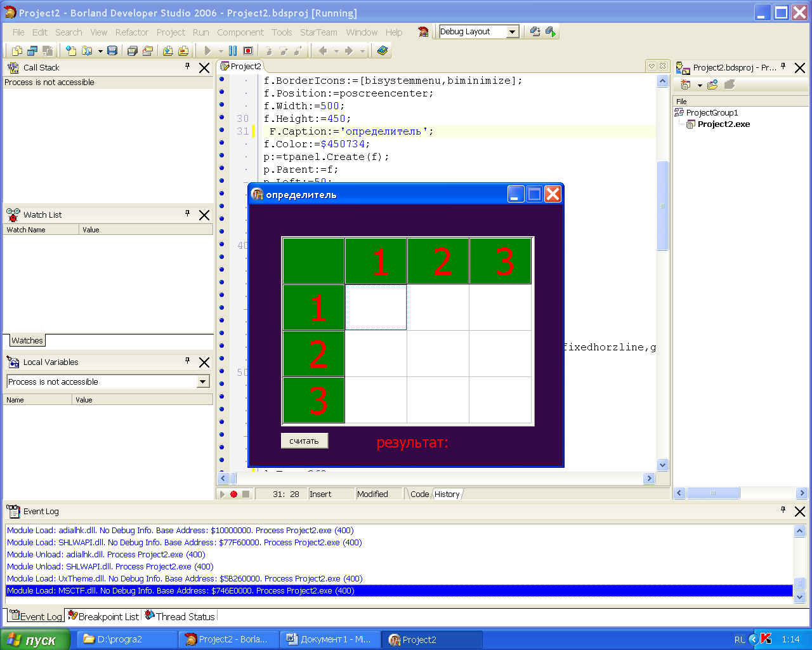
Task: Switch to Документ1 taskbar window
Action: [x=331, y=639]
